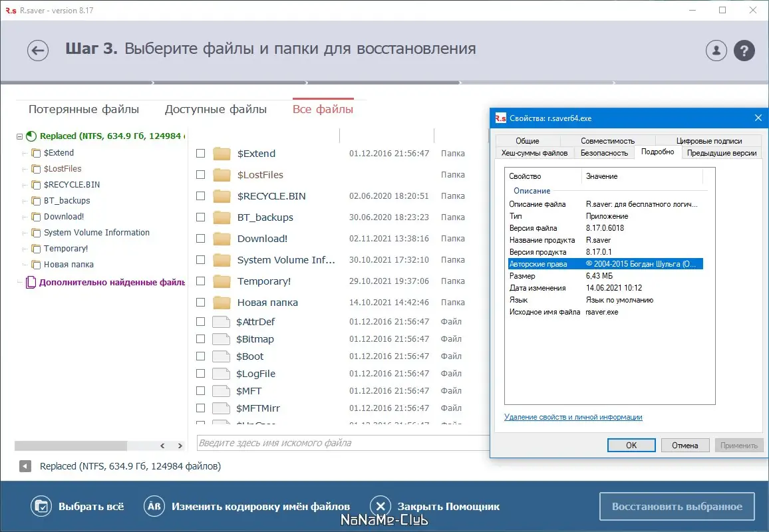Check the BT_backups folder checkbox
769x532 pixels.
pos(201,217)
